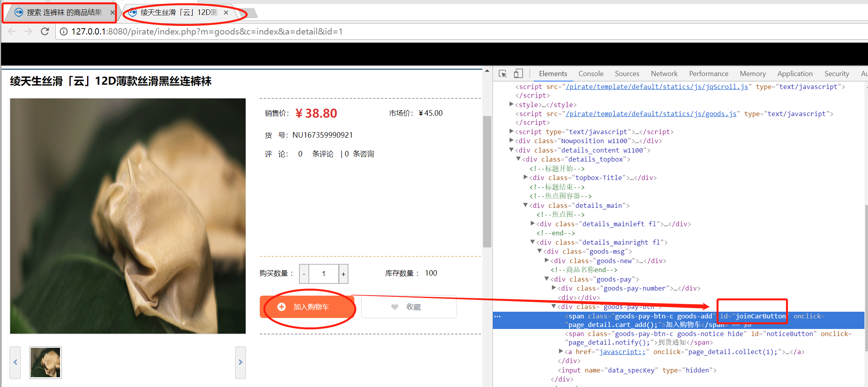Expand the goods-new div node
This screenshot has height=387, width=868.
tap(547, 260)
